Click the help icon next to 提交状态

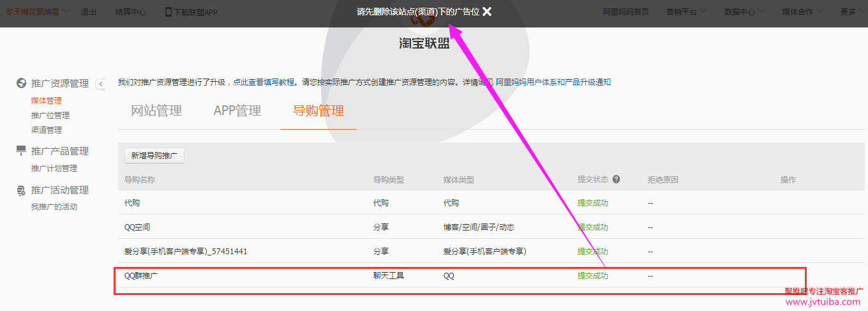(617, 179)
